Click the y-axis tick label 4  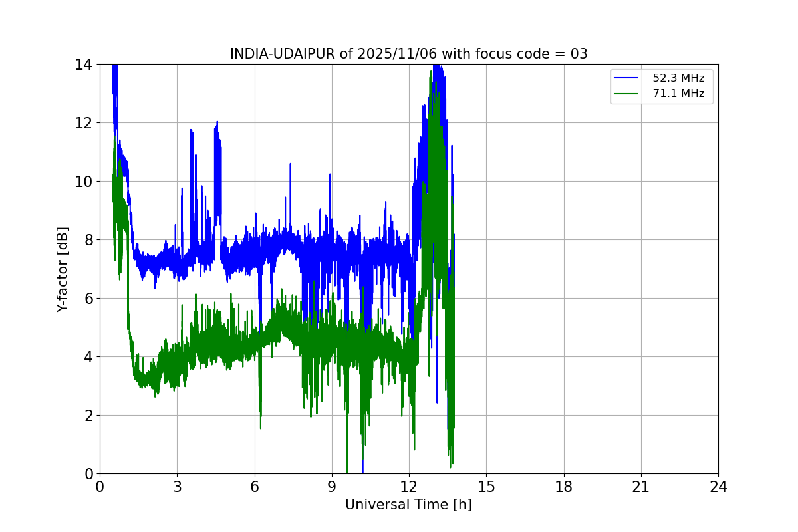[x=88, y=357]
